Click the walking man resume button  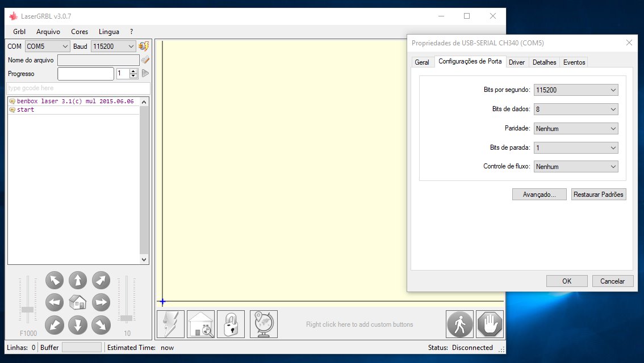pyautogui.click(x=459, y=324)
